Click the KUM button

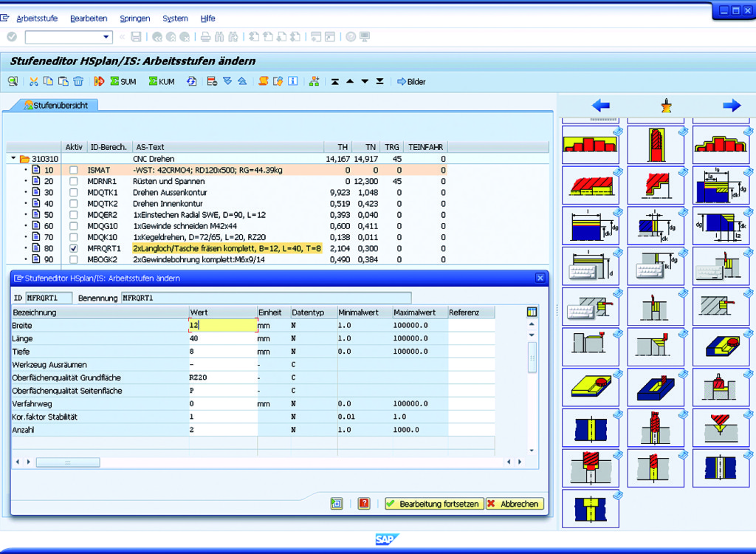click(162, 81)
